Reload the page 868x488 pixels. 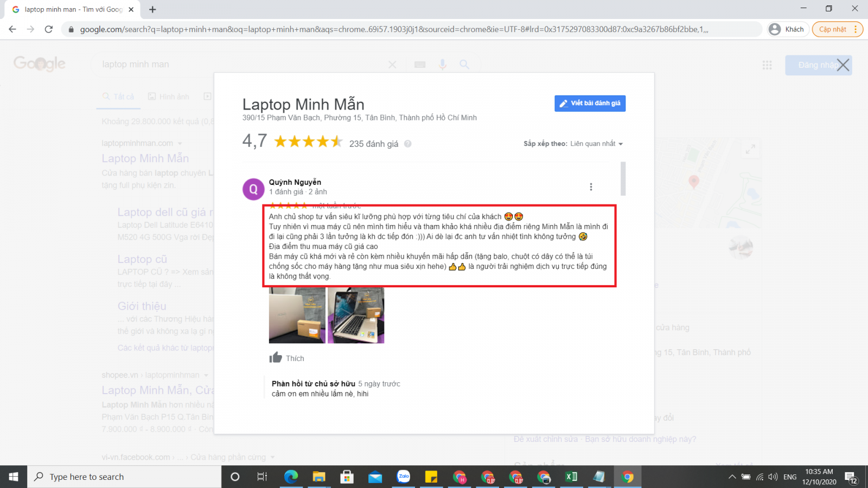(49, 29)
